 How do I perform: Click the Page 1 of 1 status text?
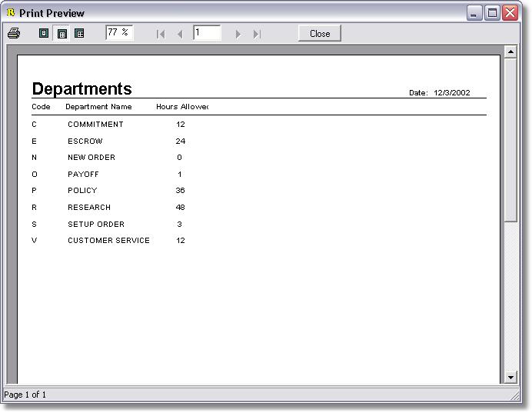coord(25,395)
